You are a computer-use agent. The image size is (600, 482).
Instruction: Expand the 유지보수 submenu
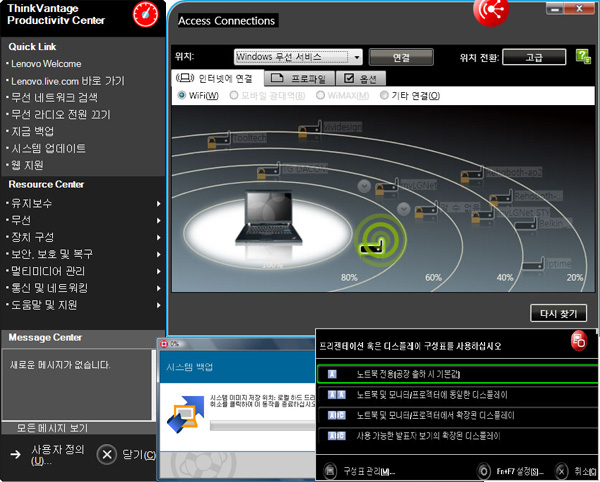158,204
